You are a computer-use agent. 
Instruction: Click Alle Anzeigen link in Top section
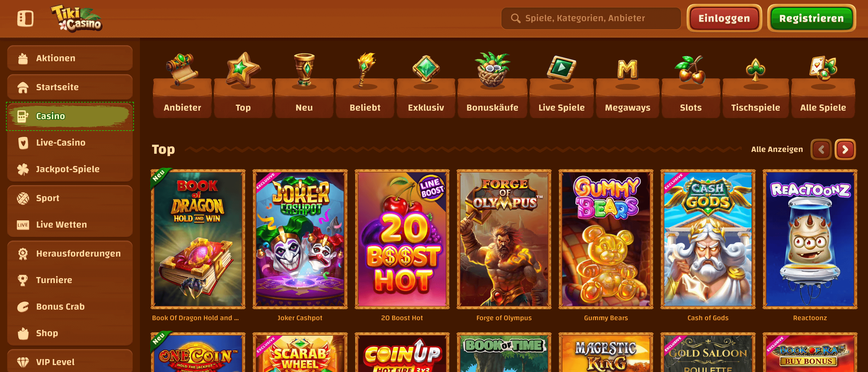777,149
